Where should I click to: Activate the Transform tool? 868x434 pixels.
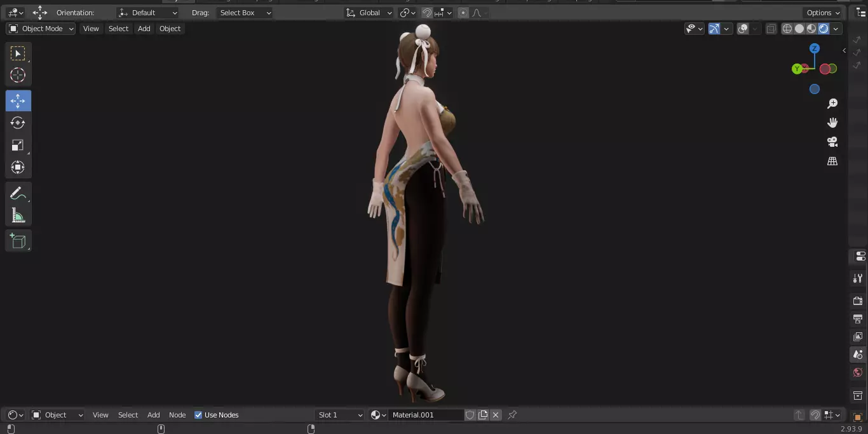tap(18, 167)
